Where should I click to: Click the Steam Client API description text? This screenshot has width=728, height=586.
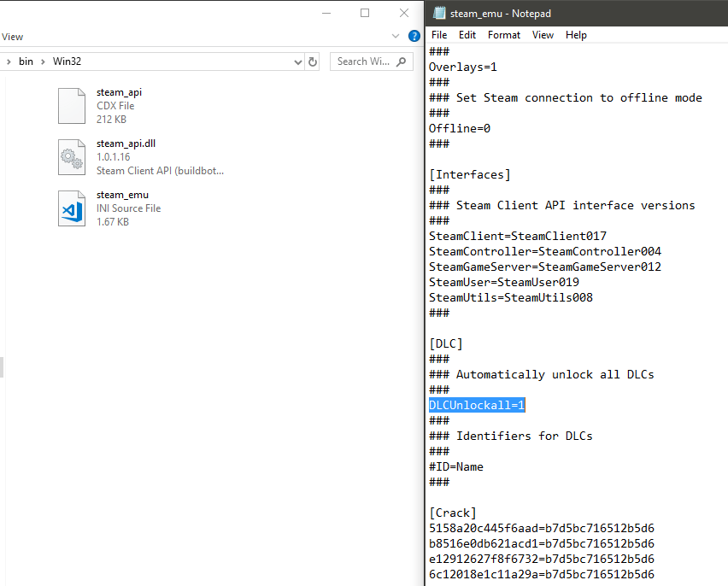(160, 171)
